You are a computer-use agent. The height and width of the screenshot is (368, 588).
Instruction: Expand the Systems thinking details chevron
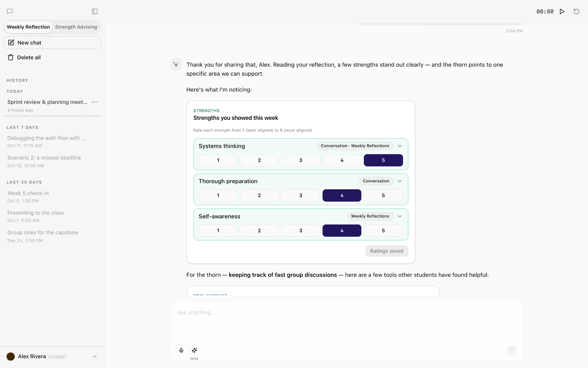click(400, 146)
